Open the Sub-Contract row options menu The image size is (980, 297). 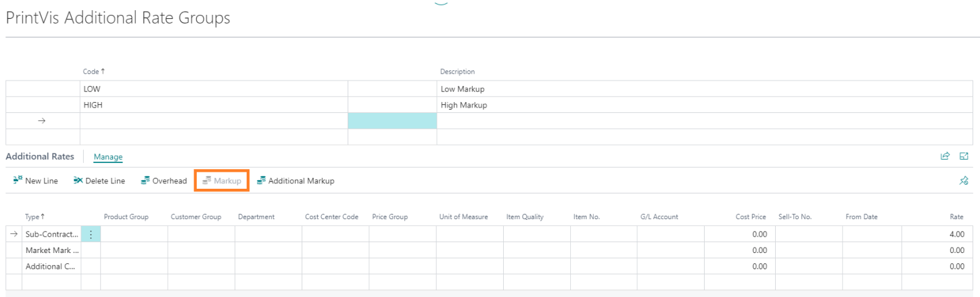[x=91, y=234]
